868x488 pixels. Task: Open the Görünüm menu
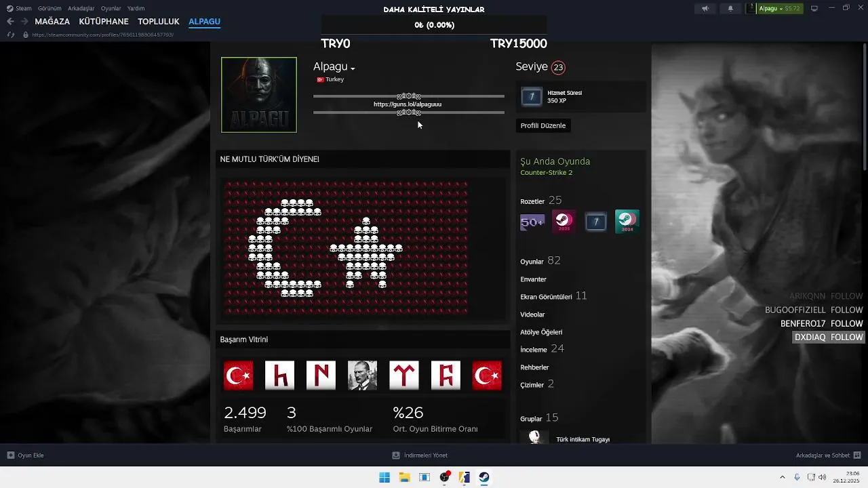coord(50,8)
